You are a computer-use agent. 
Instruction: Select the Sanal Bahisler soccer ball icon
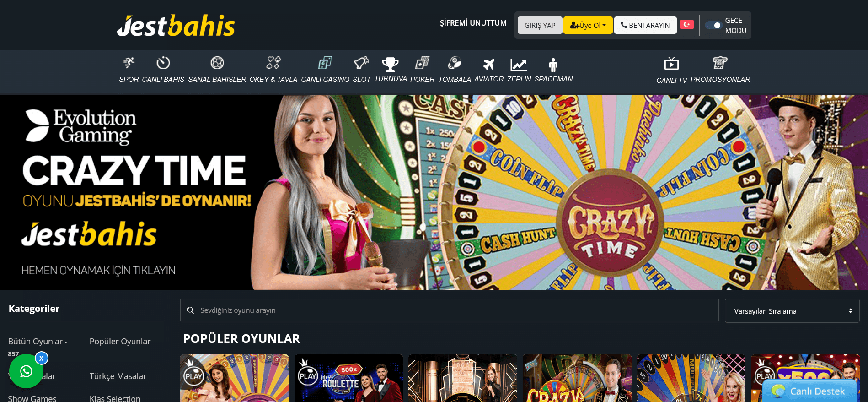[x=217, y=63]
